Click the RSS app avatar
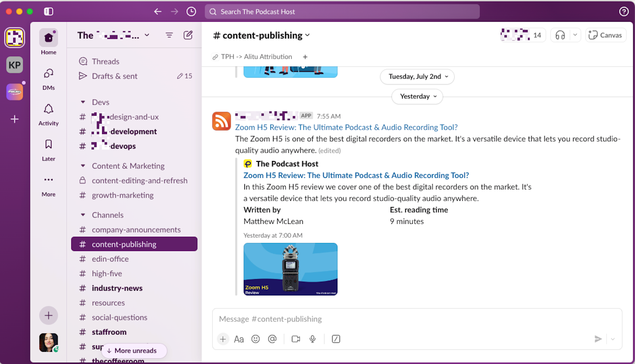 [x=222, y=121]
